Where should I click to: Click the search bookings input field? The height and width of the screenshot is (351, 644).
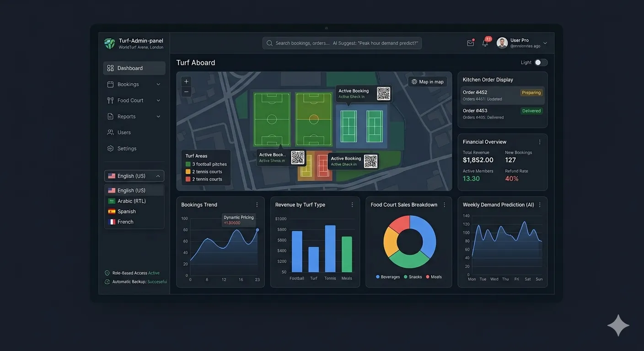[x=342, y=43]
